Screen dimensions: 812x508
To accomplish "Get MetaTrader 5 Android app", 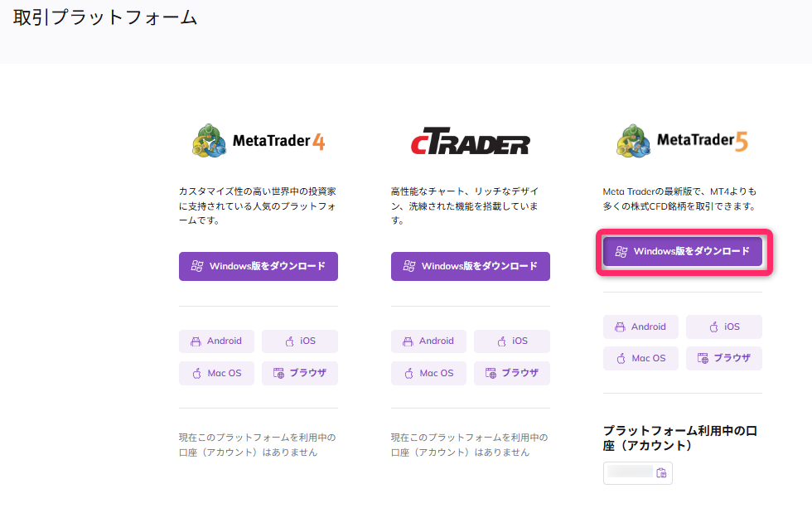I will (x=640, y=327).
